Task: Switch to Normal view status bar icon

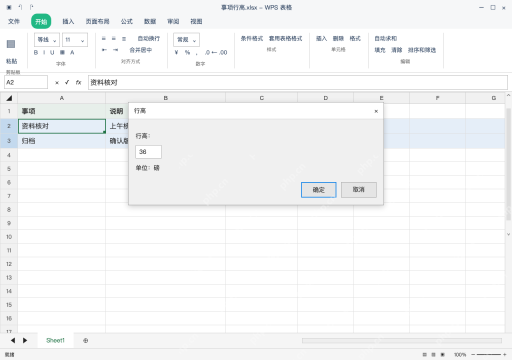Action: 424,355
